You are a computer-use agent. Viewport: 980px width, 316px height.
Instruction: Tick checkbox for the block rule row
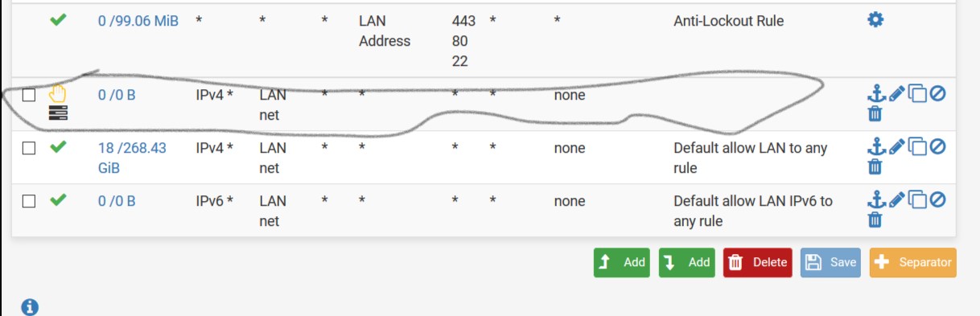pyautogui.click(x=29, y=95)
